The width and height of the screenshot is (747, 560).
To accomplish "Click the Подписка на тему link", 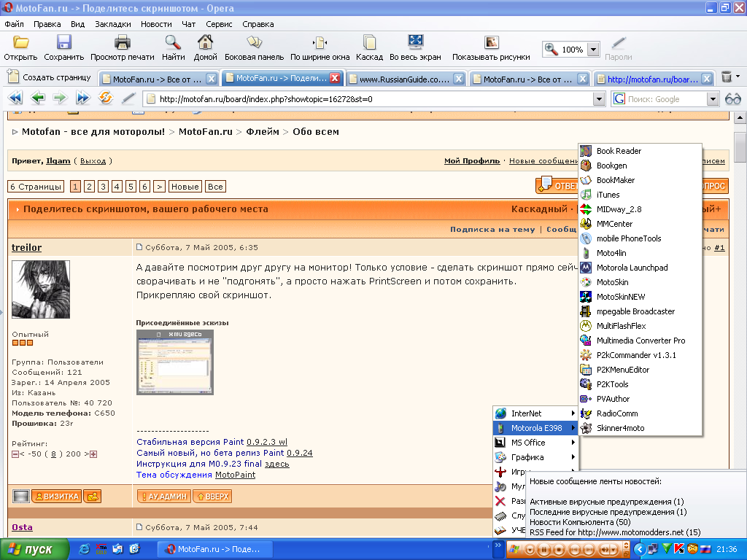I will pos(492,230).
